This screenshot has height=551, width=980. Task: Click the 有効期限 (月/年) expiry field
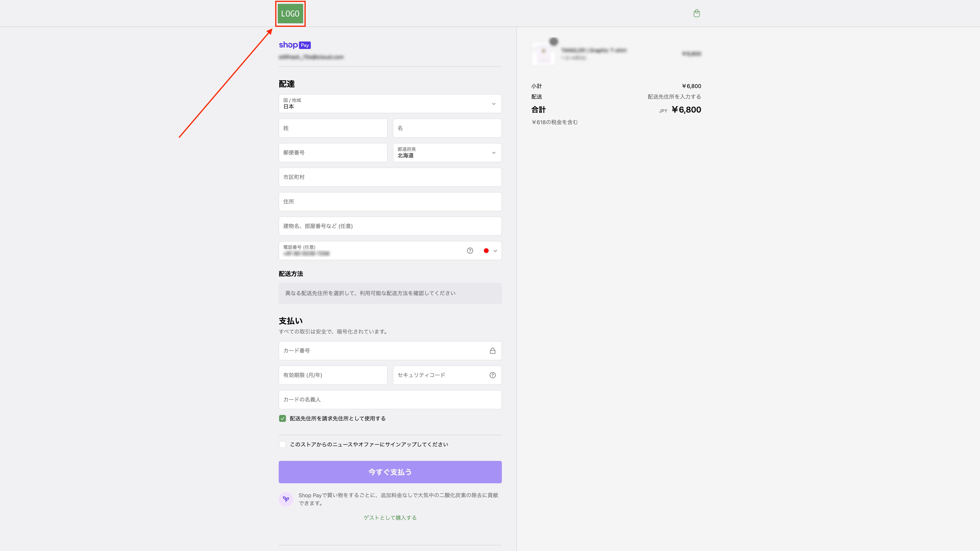click(x=332, y=375)
